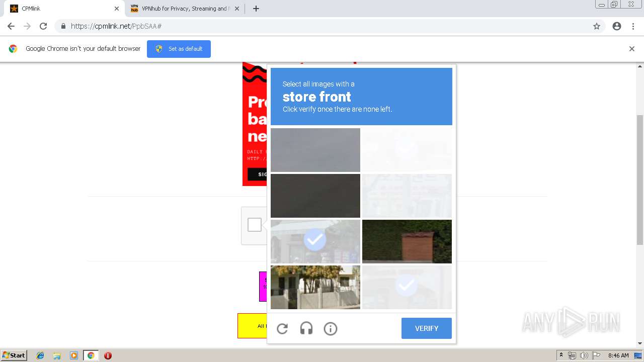Click scrollbar up arrow
644x362 pixels.
point(640,66)
